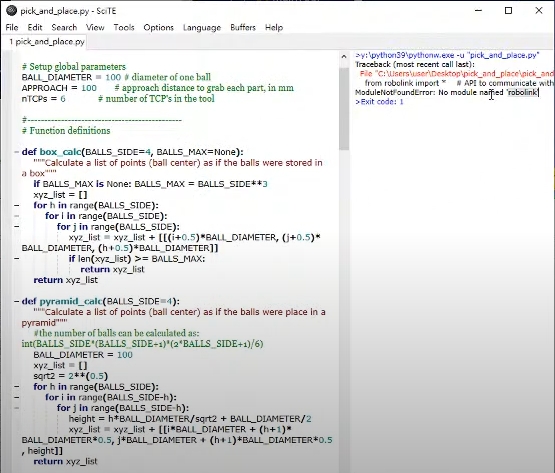Collapse the 'if len(xyz_list)' fold marker
555x473 pixels.
(16, 259)
